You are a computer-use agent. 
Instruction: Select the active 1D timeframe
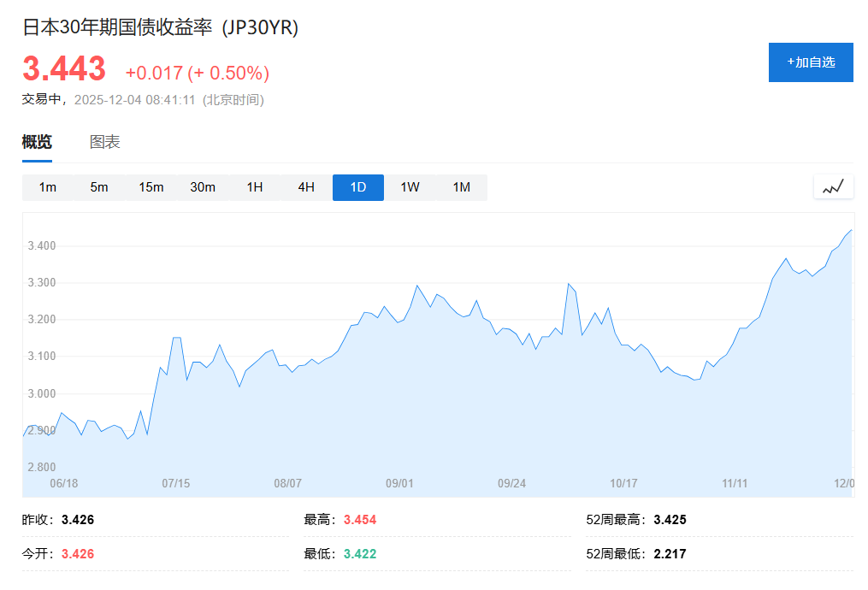[357, 186]
